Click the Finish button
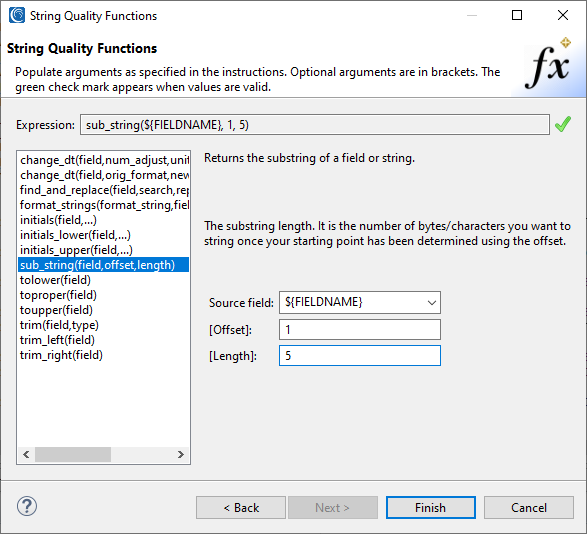Image resolution: width=587 pixels, height=534 pixels. click(431, 508)
